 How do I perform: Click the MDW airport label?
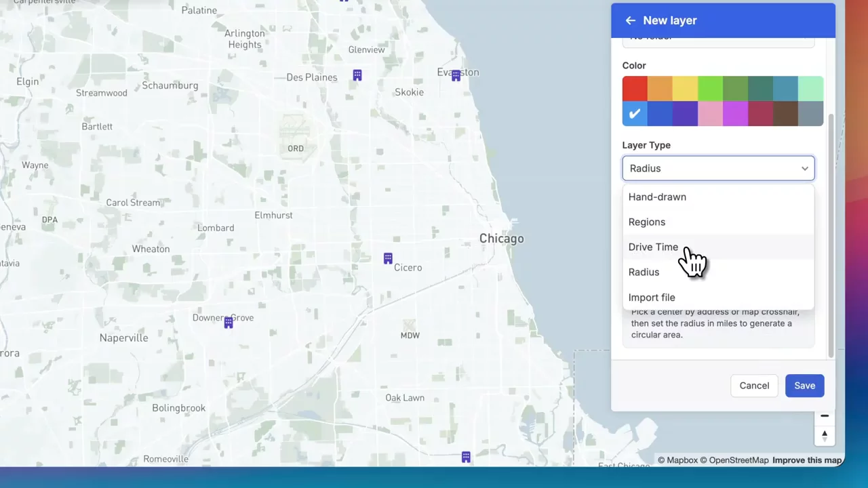(410, 335)
